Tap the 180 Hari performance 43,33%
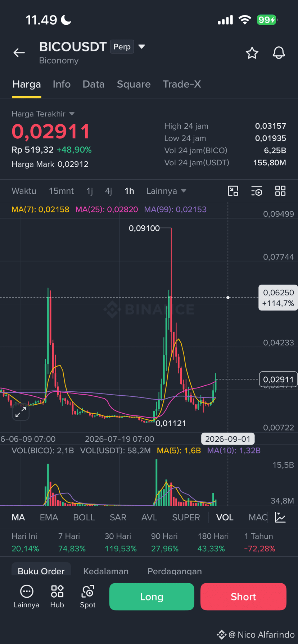 point(211,549)
